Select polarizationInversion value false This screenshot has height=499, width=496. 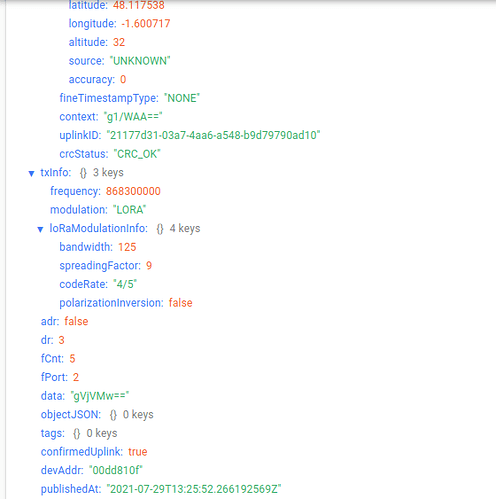[x=180, y=303]
